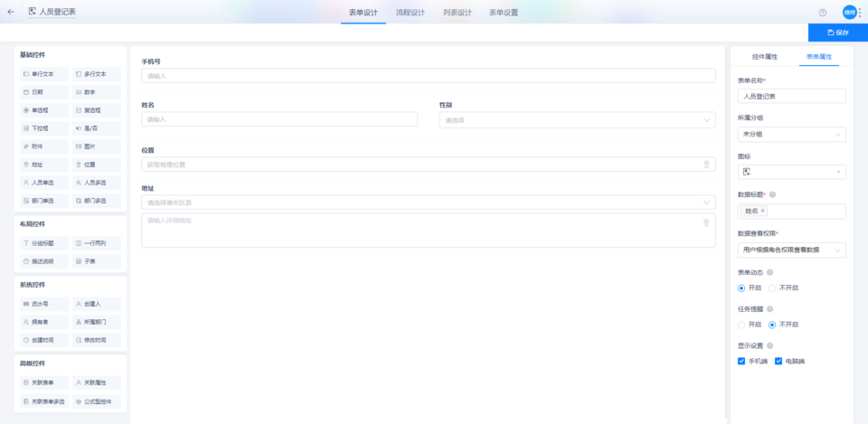
Task: Add the 数字 control
Action: [x=97, y=92]
